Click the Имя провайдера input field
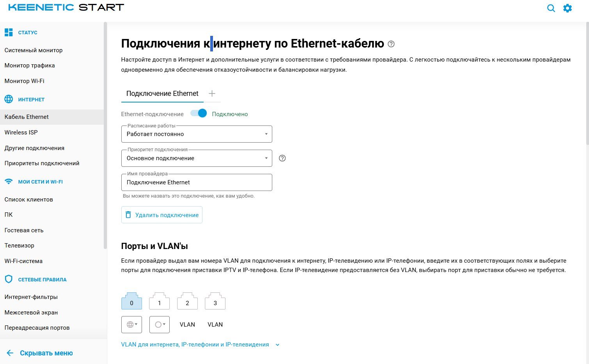This screenshot has height=364, width=589. coord(197,182)
